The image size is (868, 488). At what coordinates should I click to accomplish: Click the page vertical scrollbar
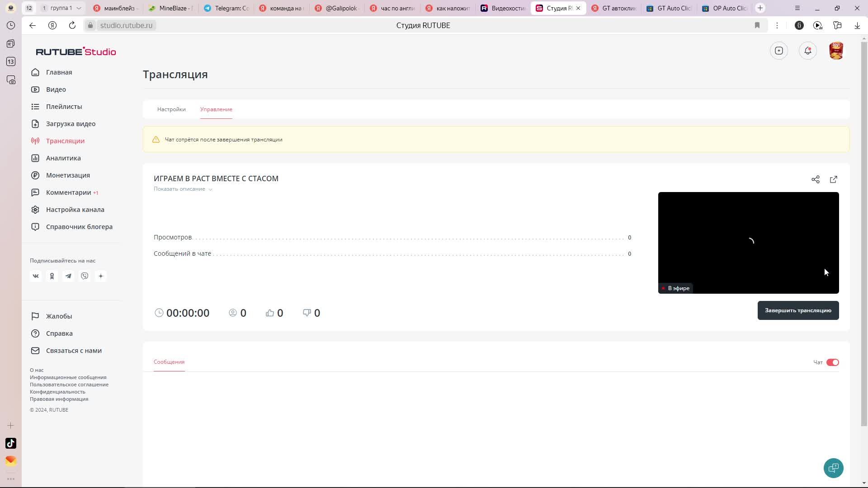click(x=863, y=226)
